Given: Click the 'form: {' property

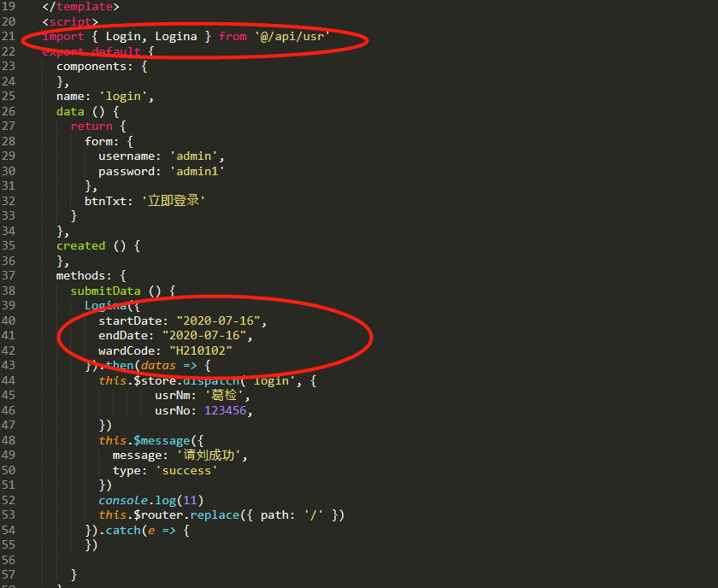Looking at the screenshot, I should tap(109, 141).
